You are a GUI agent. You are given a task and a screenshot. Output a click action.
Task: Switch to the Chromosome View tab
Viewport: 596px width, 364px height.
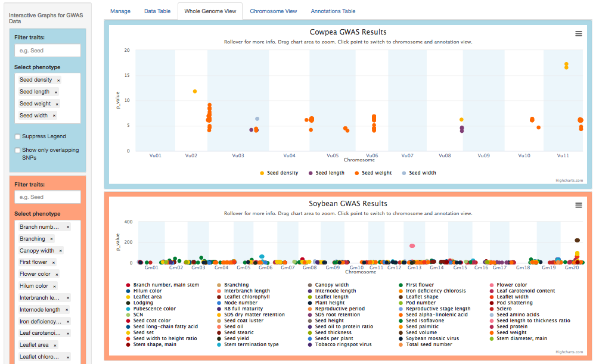coord(274,11)
